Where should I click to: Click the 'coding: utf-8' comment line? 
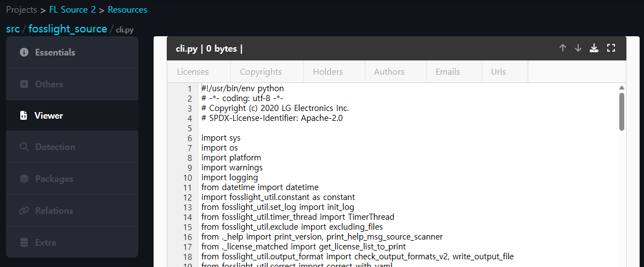242,98
